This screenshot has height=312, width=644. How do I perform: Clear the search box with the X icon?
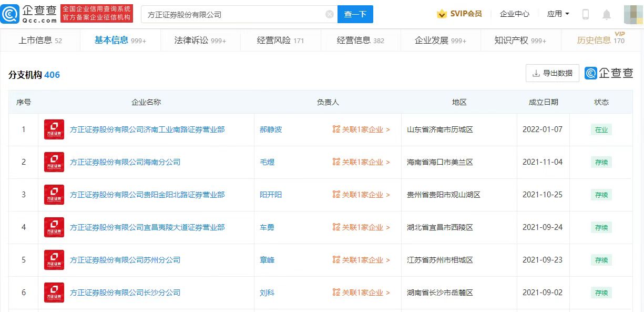tap(330, 14)
